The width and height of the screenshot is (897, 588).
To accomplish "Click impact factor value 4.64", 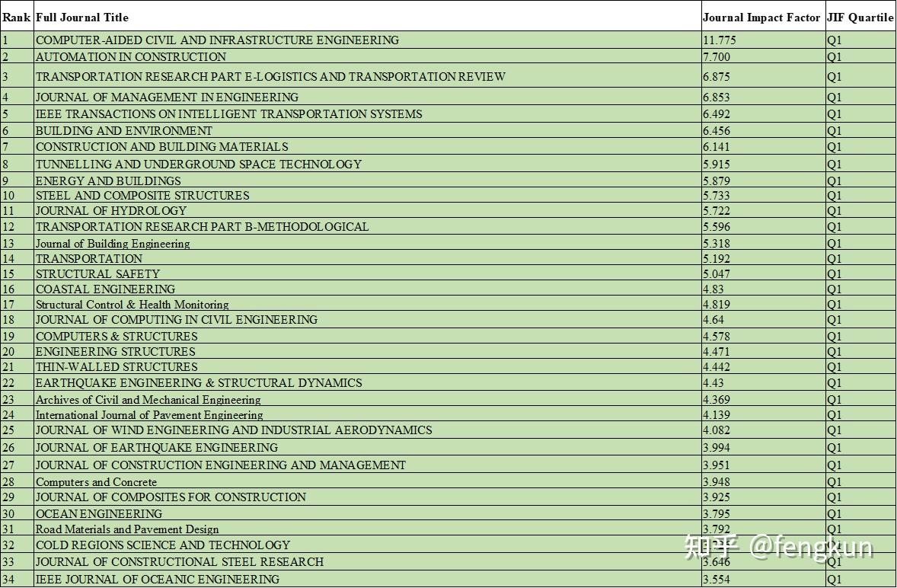I will click(714, 320).
